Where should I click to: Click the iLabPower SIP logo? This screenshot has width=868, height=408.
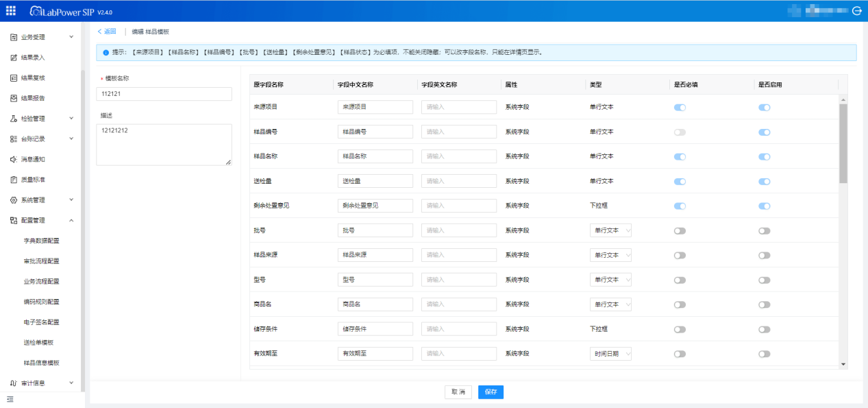coord(61,12)
